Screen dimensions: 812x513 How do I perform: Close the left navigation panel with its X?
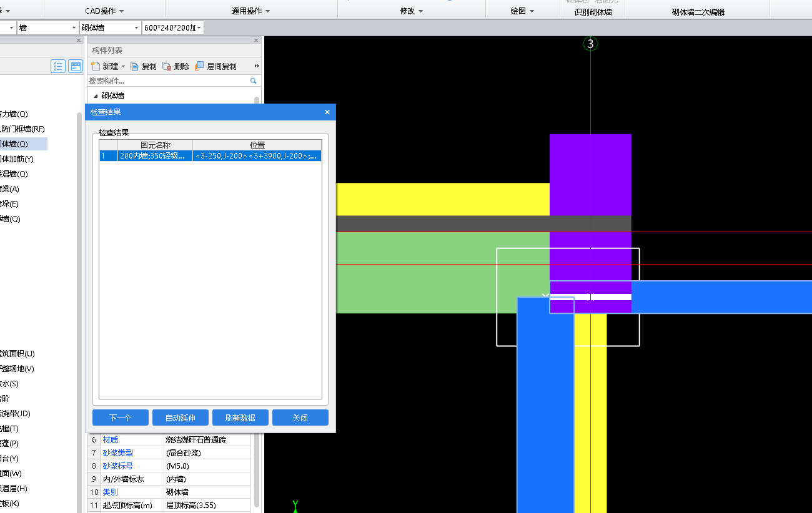[x=79, y=41]
